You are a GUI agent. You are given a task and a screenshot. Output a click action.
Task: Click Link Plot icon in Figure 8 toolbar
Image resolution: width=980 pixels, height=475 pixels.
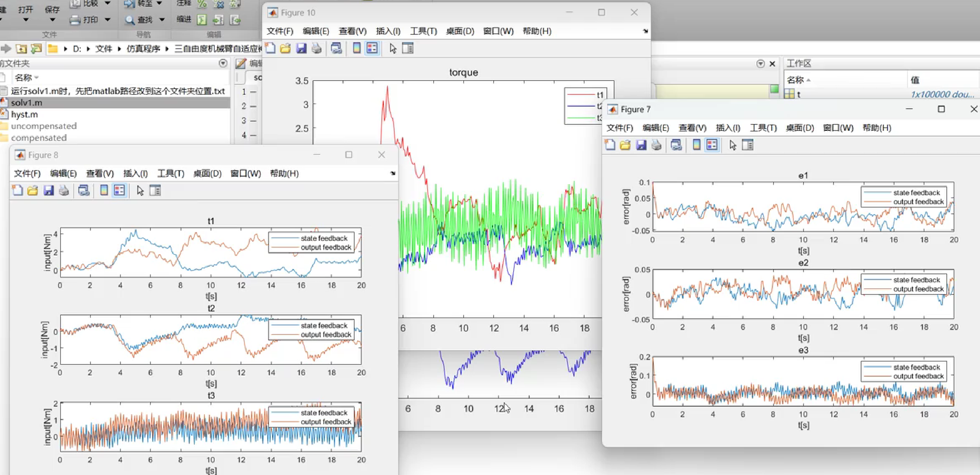click(x=84, y=190)
